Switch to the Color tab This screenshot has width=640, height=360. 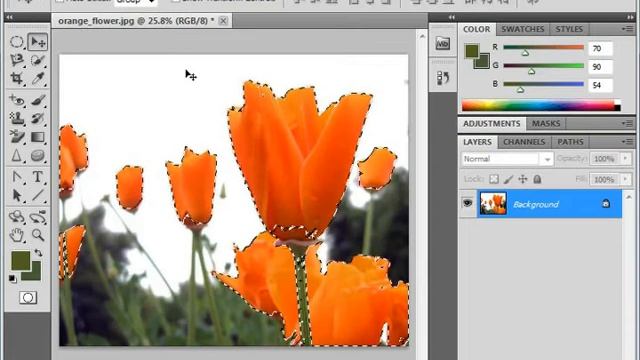pyautogui.click(x=476, y=29)
